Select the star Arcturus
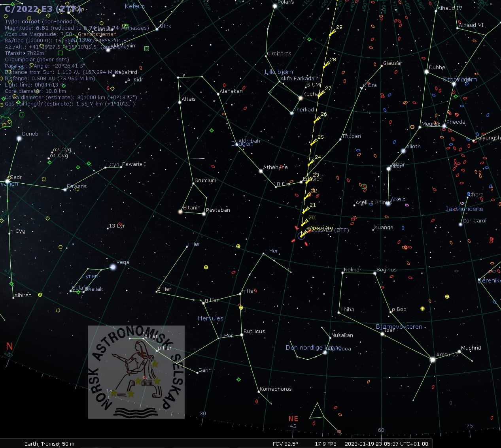 click(433, 360)
